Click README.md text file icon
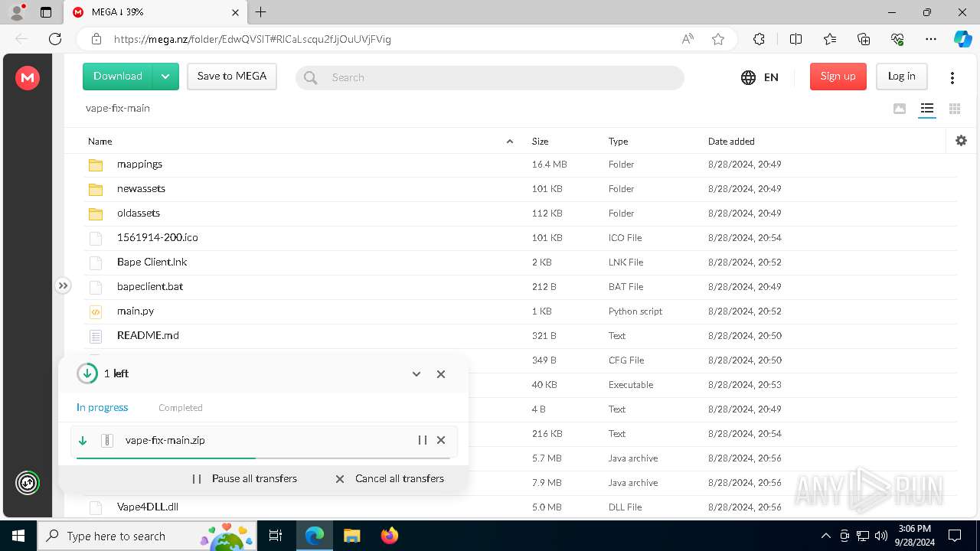This screenshot has height=551, width=980. click(x=96, y=336)
